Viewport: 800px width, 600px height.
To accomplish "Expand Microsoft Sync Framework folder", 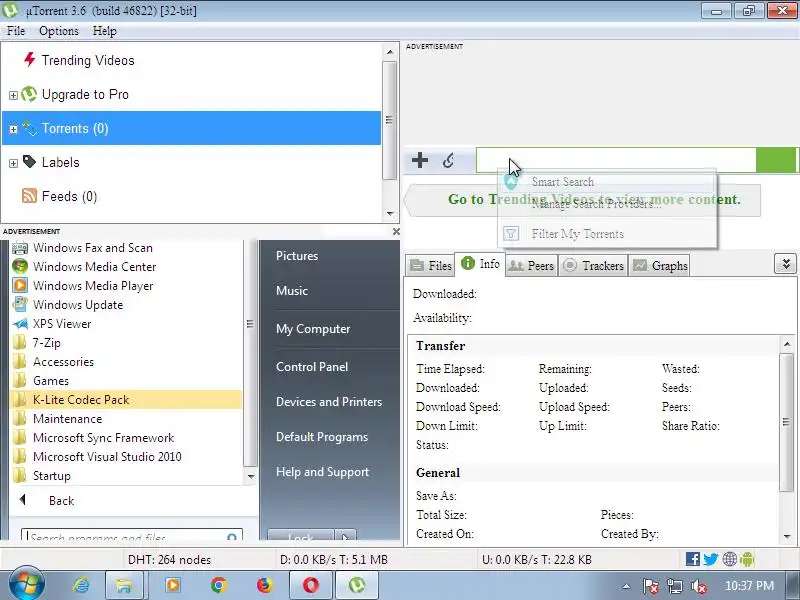I will click(x=125, y=438).
